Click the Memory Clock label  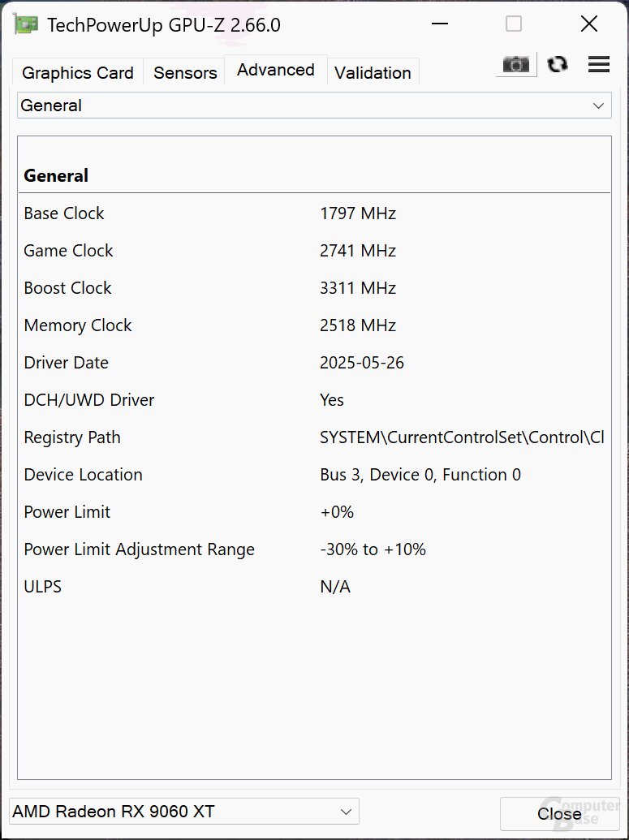point(78,325)
